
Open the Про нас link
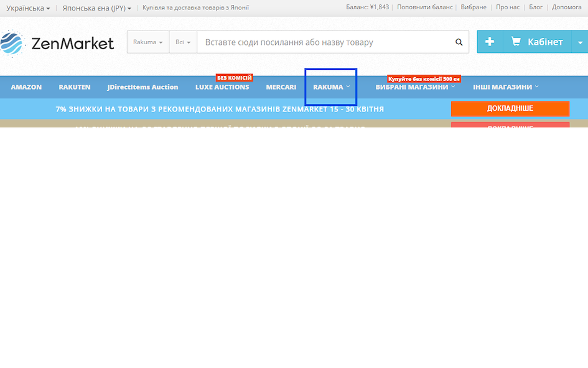click(508, 7)
